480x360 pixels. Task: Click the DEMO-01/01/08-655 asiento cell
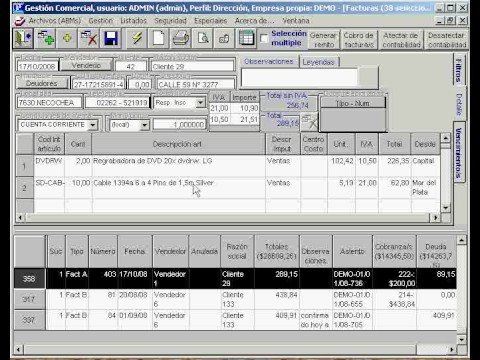click(352, 299)
